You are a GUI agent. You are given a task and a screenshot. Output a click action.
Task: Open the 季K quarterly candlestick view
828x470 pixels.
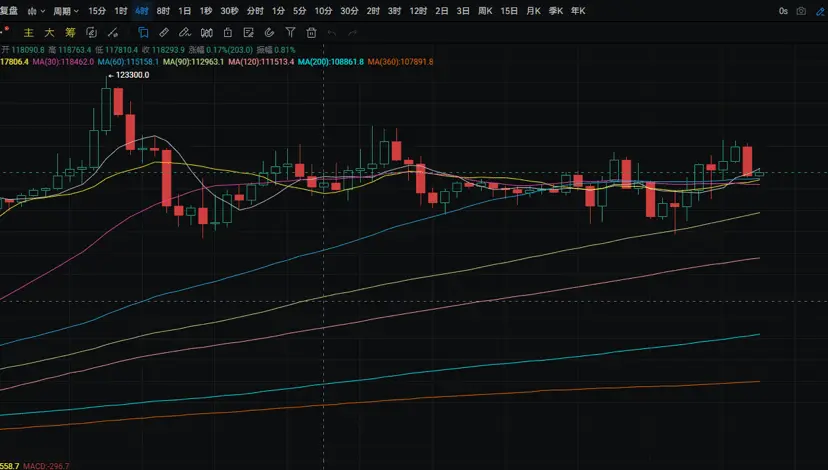click(556, 11)
